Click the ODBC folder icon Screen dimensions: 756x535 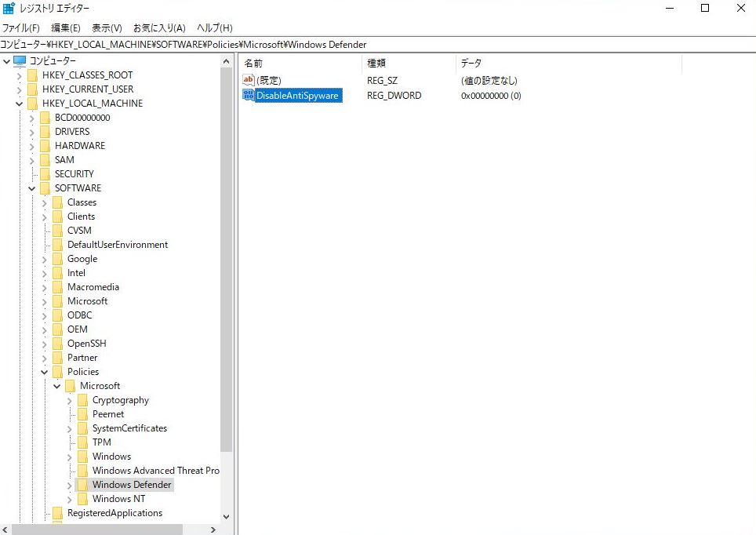click(x=58, y=315)
